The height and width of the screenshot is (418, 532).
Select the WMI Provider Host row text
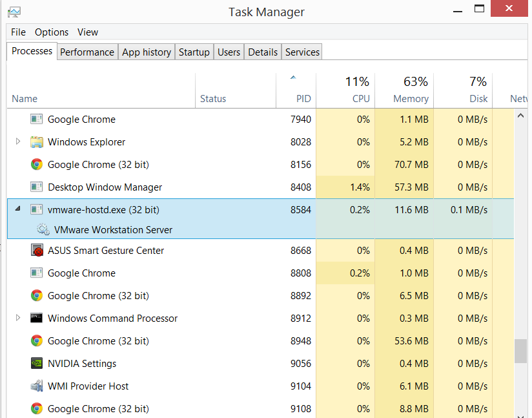tap(88, 386)
